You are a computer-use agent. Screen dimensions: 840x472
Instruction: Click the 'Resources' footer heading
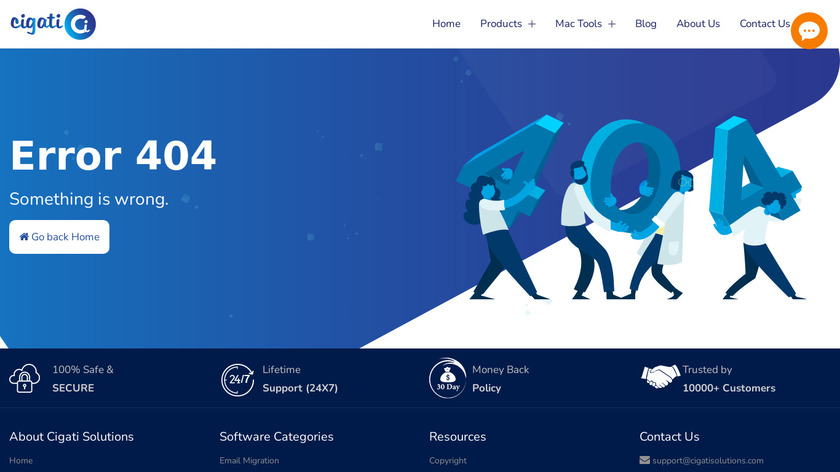click(x=458, y=437)
